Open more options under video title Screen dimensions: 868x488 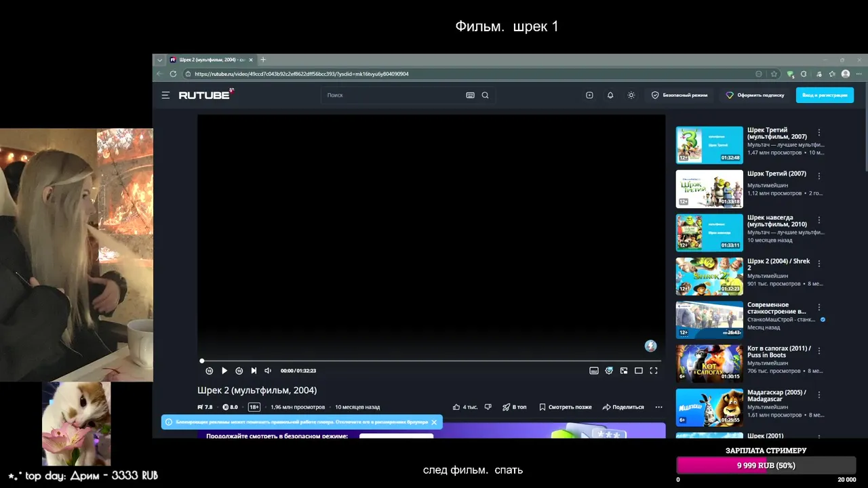658,407
